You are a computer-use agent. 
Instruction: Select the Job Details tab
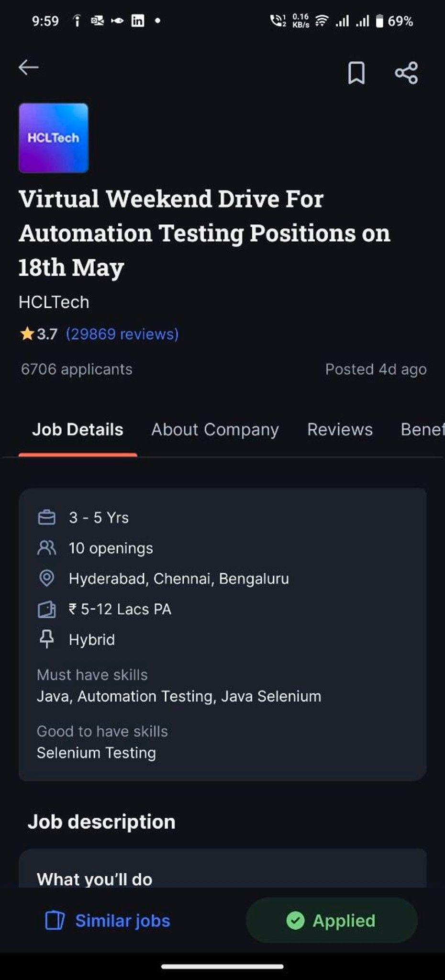pos(78,430)
